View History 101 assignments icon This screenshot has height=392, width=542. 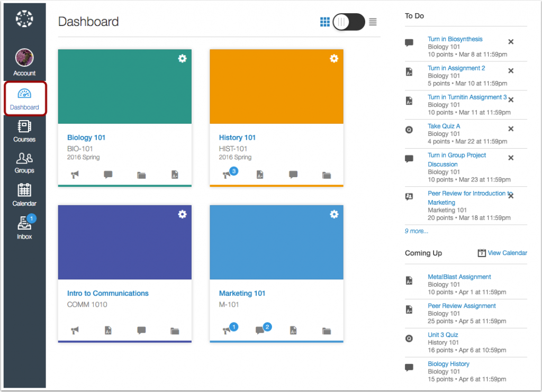259,175
